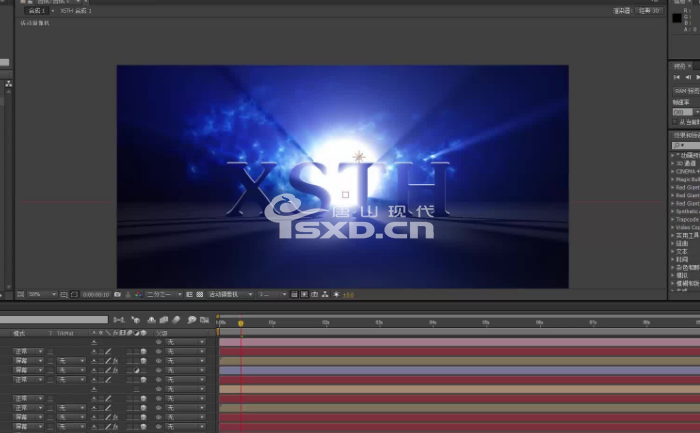Click the +0.0 exposure value
The width and height of the screenshot is (700, 433).
click(x=348, y=295)
